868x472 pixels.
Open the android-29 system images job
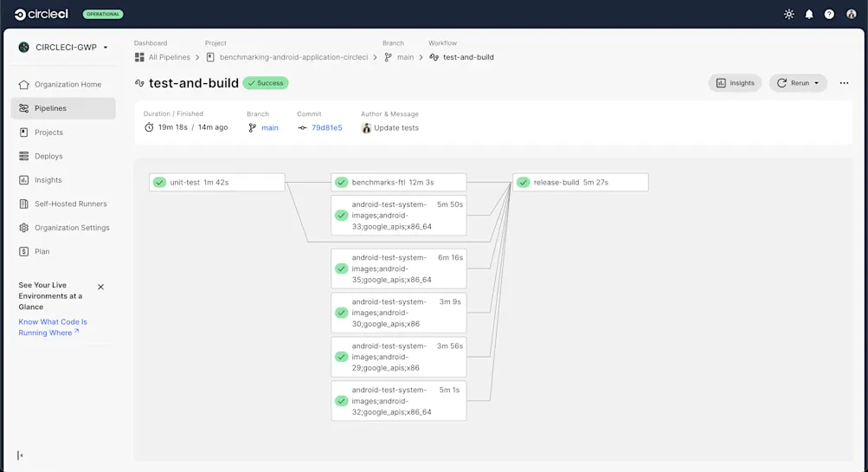(399, 357)
